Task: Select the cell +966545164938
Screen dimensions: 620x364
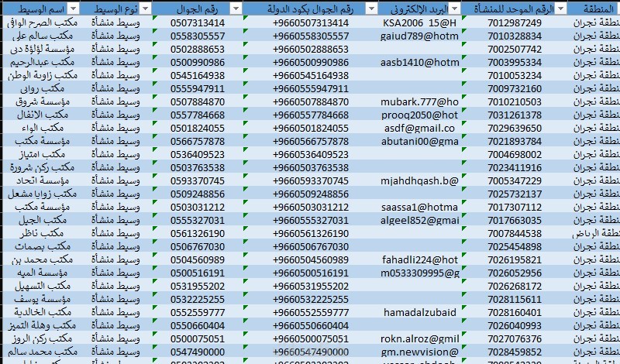Action: tap(311, 75)
